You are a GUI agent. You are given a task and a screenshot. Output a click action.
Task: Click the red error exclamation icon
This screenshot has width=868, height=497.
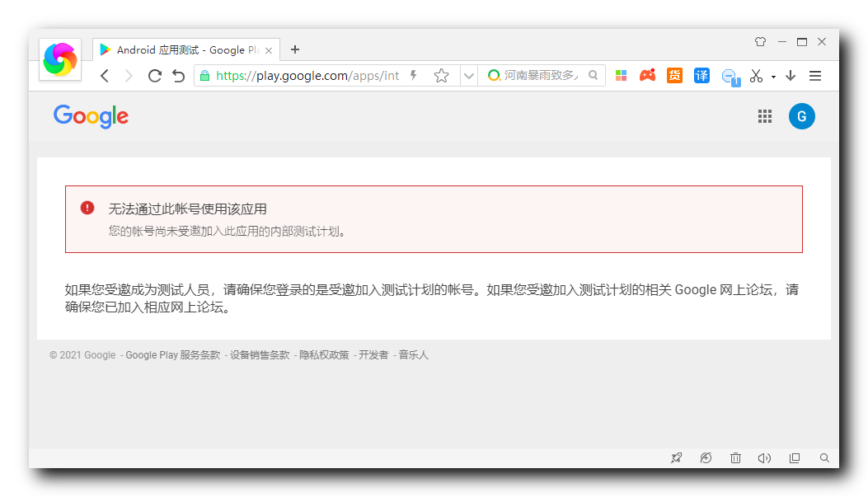[87, 208]
